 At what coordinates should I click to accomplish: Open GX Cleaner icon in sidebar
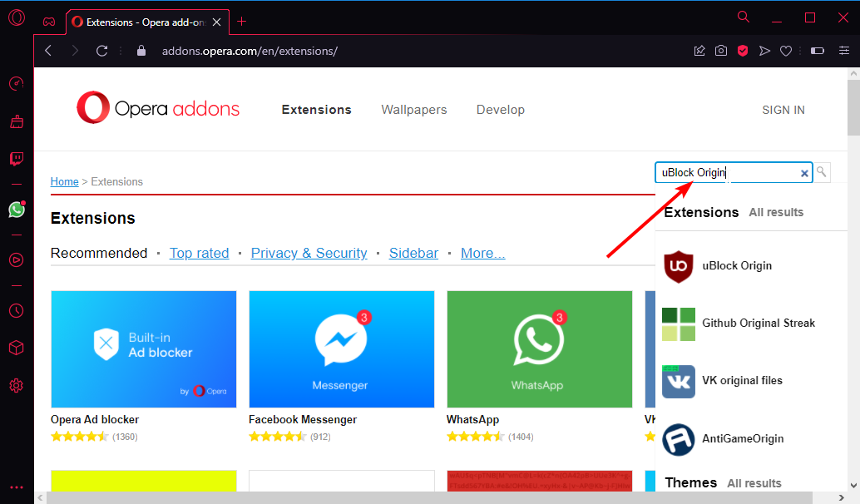pyautogui.click(x=17, y=121)
